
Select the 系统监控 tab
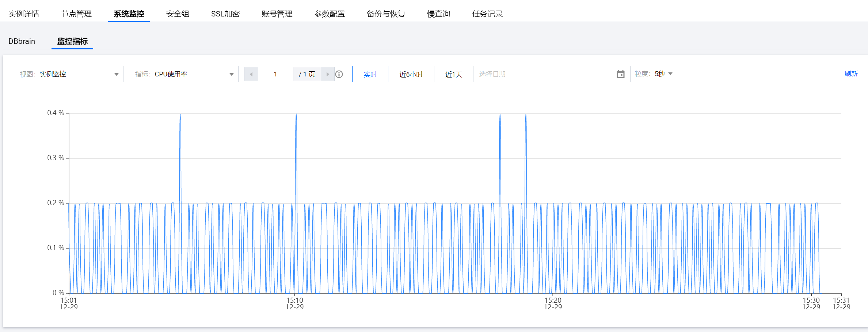click(x=129, y=14)
